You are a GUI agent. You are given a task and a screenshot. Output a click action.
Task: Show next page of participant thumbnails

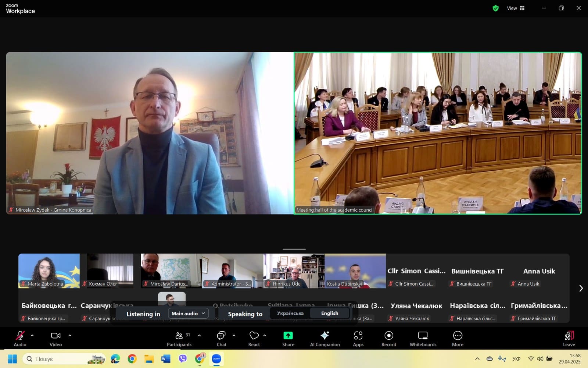point(581,288)
